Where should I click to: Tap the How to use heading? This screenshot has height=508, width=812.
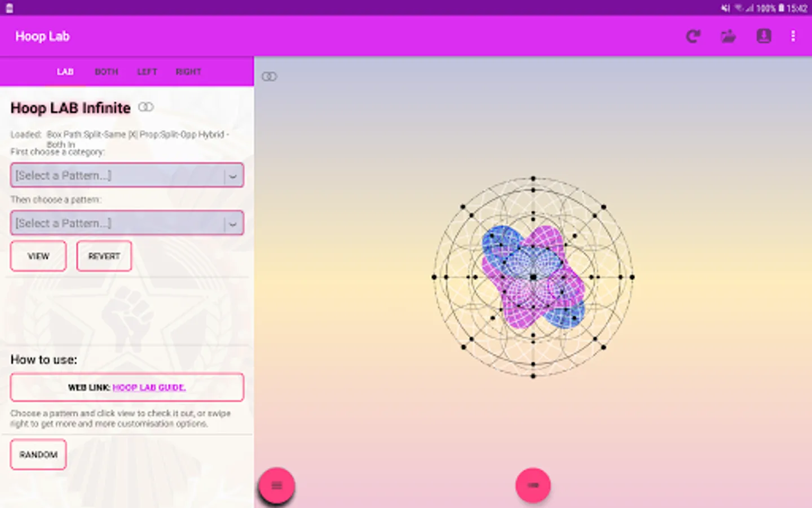pyautogui.click(x=44, y=360)
